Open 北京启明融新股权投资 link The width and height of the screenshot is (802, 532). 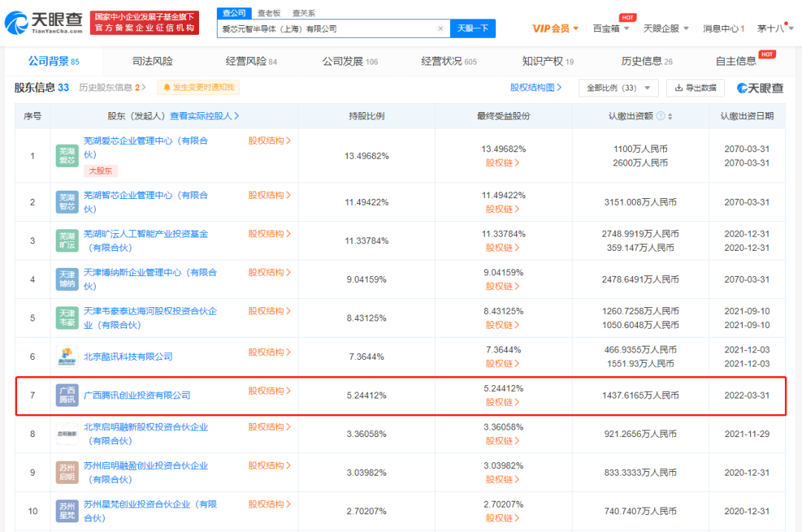[146, 434]
